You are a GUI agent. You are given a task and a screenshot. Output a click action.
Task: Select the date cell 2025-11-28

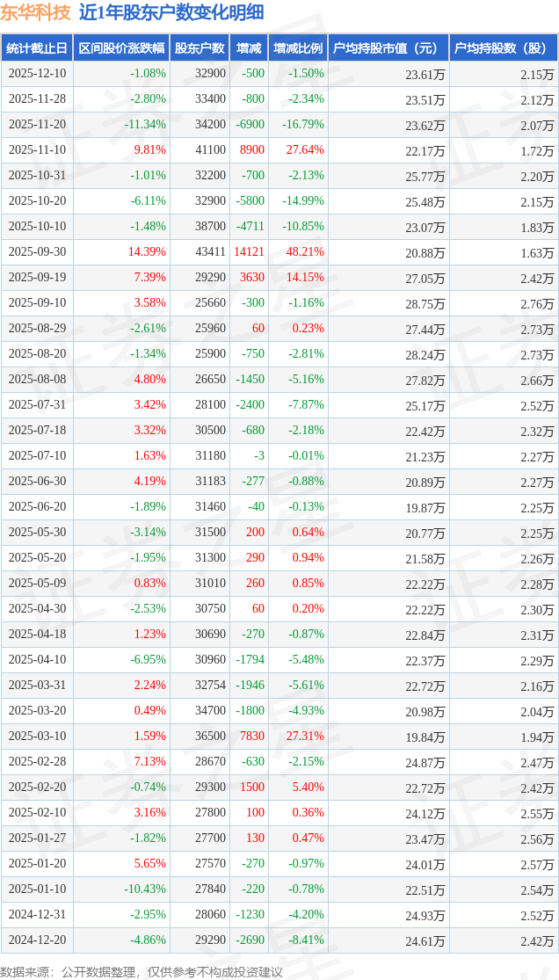[x=37, y=98]
